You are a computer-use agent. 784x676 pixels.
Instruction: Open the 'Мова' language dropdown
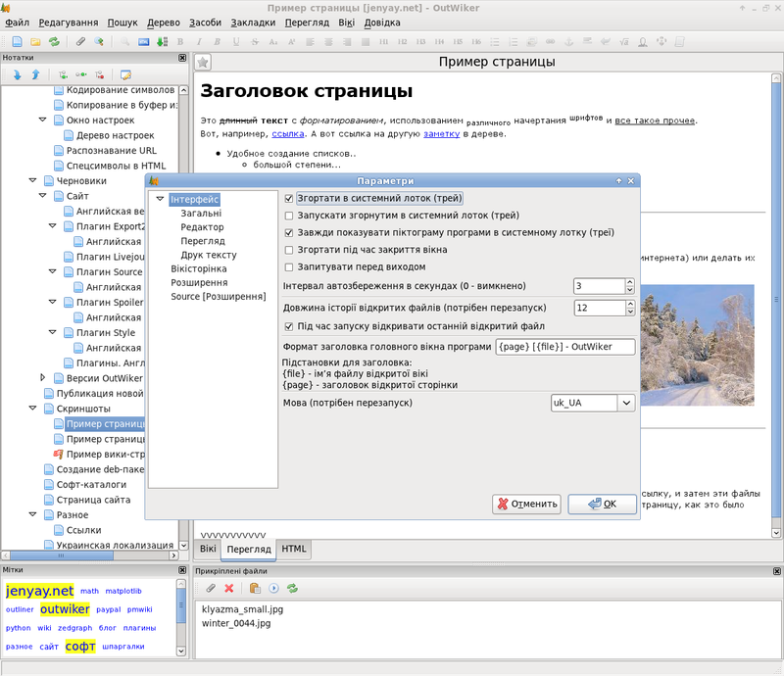pos(625,403)
